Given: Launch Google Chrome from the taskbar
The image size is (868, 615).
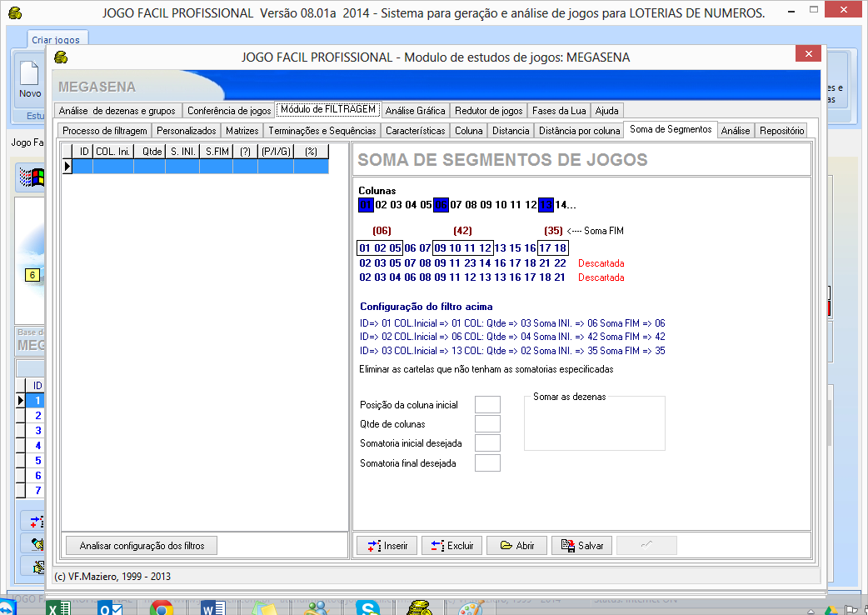Looking at the screenshot, I should (x=161, y=608).
